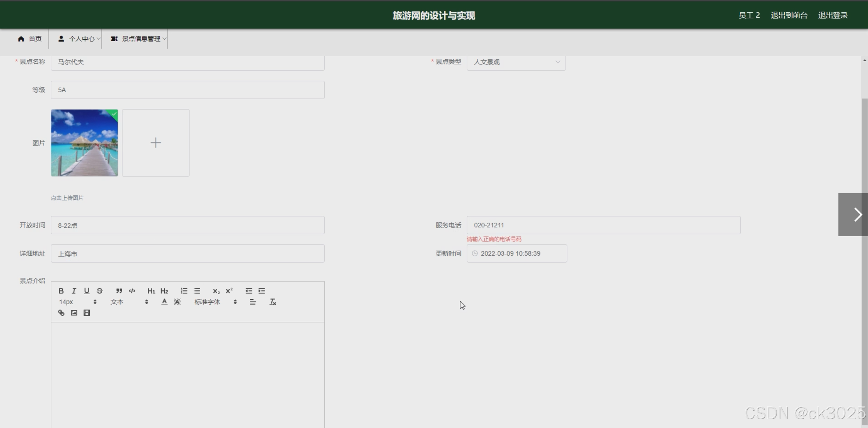Image resolution: width=868 pixels, height=428 pixels.
Task: Expand the 景点类型 dropdown showing 人文景观
Action: point(516,62)
